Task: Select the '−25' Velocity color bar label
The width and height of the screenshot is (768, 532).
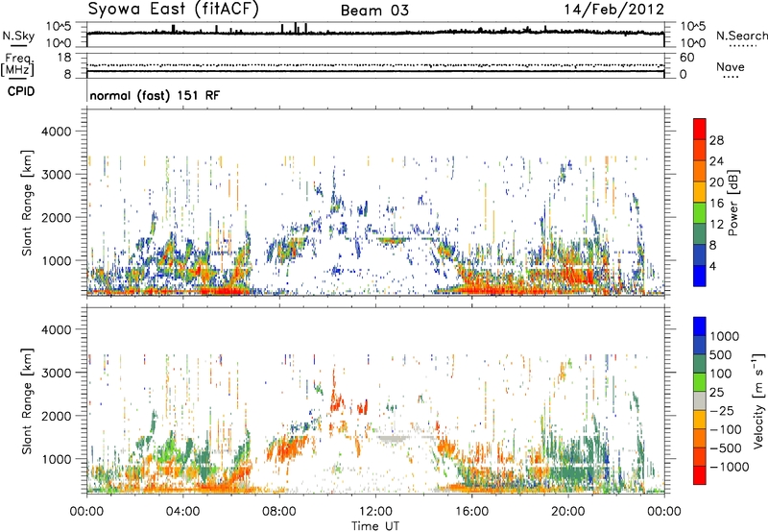Action: pyautogui.click(x=722, y=411)
